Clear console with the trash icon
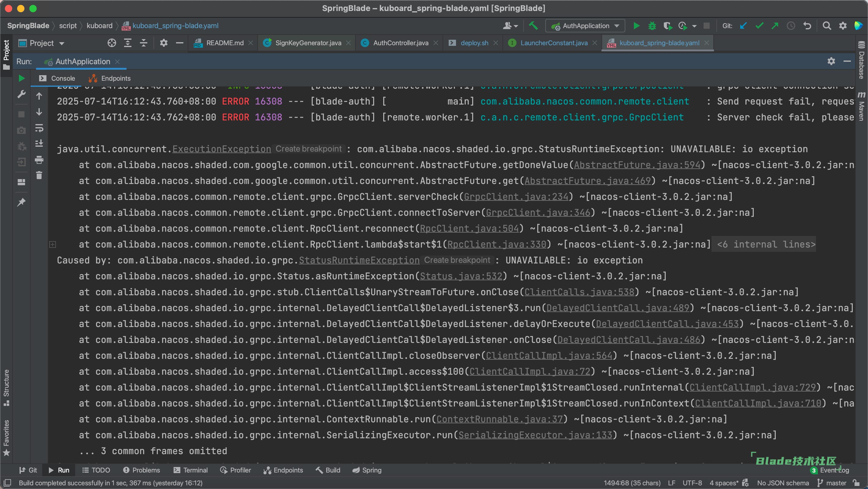The image size is (868, 489). tap(39, 176)
